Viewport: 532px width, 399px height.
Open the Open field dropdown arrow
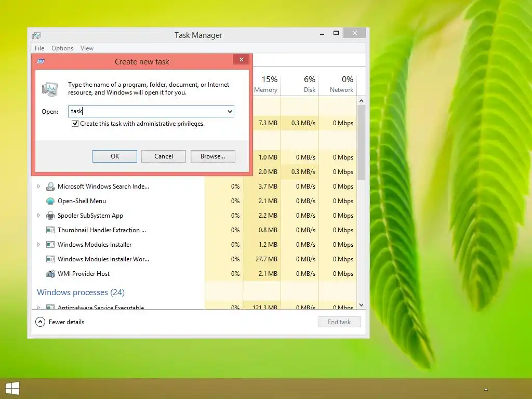(x=230, y=111)
